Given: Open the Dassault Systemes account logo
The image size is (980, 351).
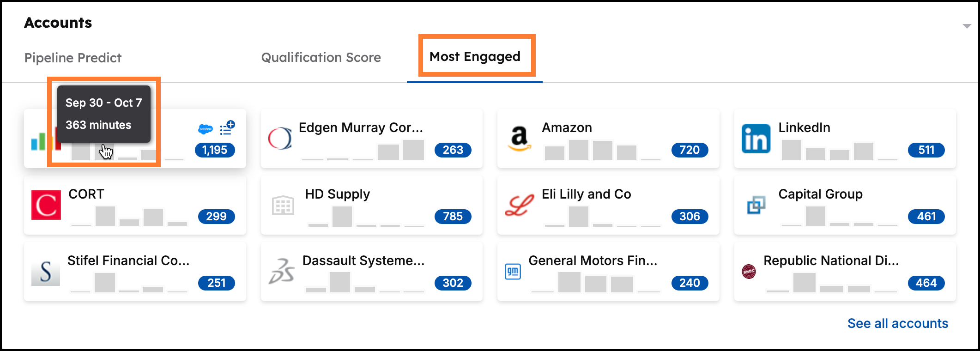Looking at the screenshot, I should click(282, 272).
